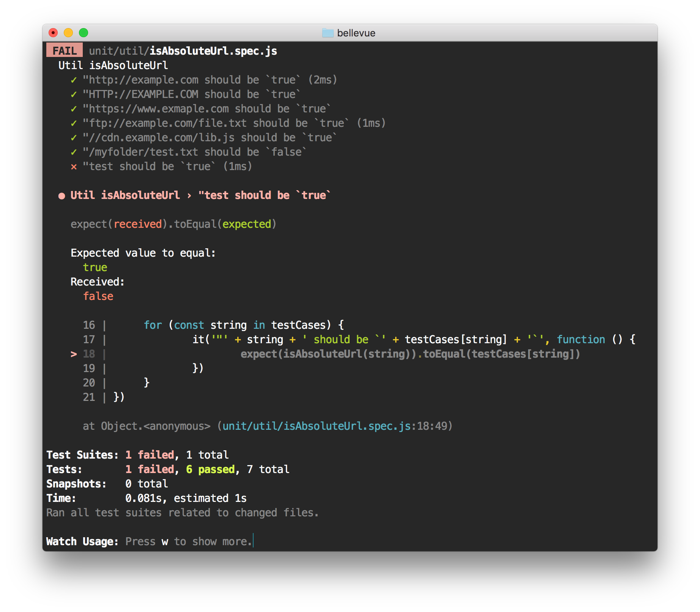Image resolution: width=700 pixels, height=612 pixels.
Task: Click the green 'true' expected value
Action: pos(95,267)
